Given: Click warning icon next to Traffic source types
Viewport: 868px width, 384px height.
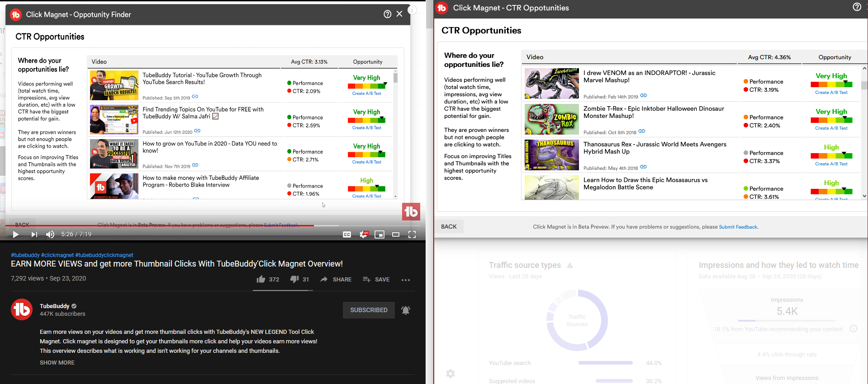Looking at the screenshot, I should [570, 265].
